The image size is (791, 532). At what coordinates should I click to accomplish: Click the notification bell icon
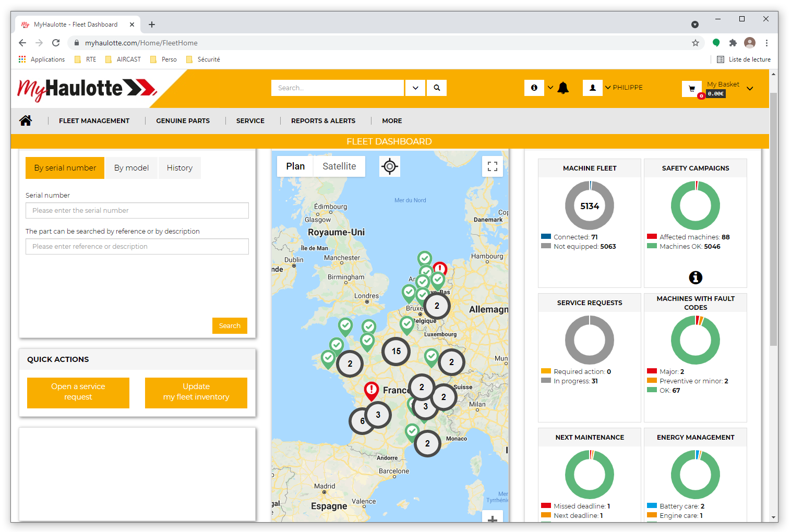[563, 88]
